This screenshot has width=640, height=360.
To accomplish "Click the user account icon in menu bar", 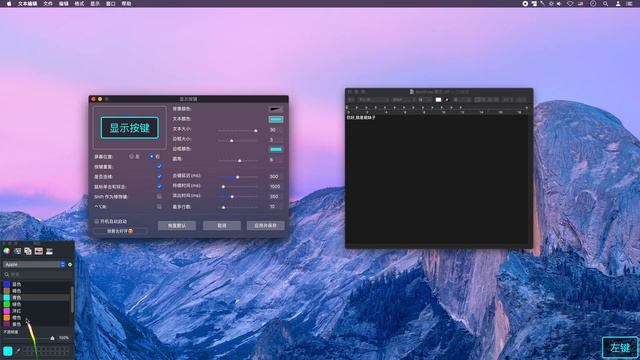I will 618,3.
